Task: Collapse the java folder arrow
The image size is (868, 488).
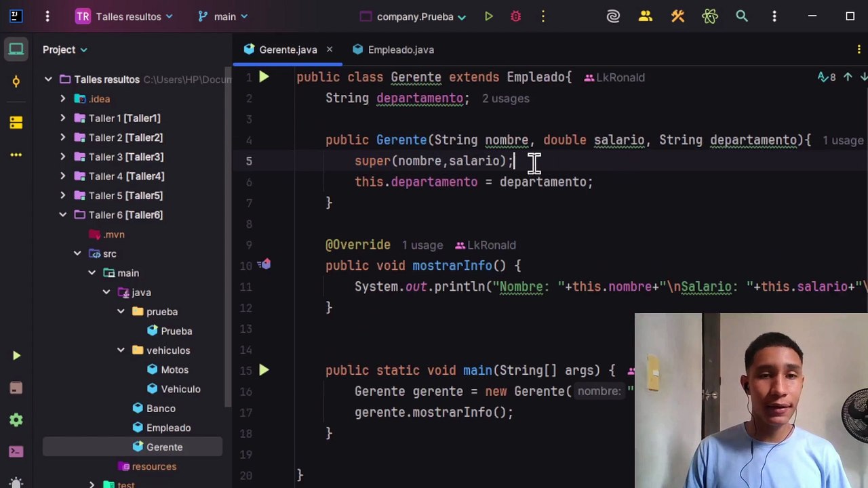Action: point(106,292)
